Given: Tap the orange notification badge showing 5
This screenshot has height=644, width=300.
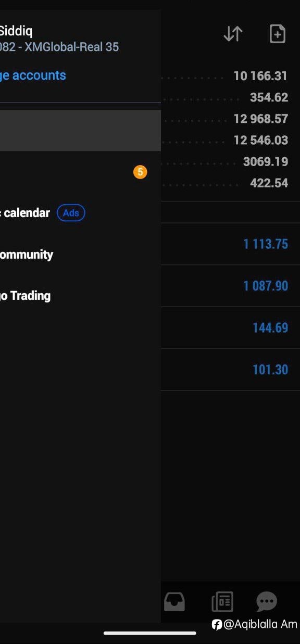Looking at the screenshot, I should click(140, 172).
